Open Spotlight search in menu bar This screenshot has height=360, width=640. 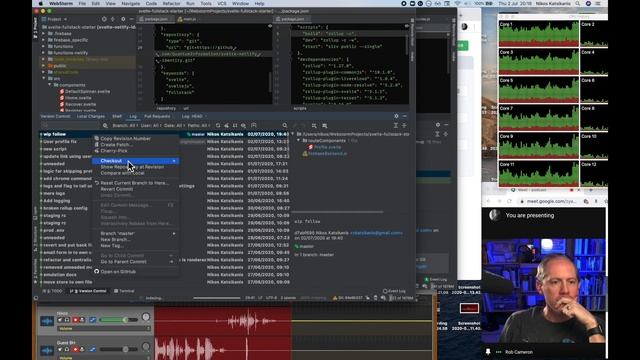578,3
